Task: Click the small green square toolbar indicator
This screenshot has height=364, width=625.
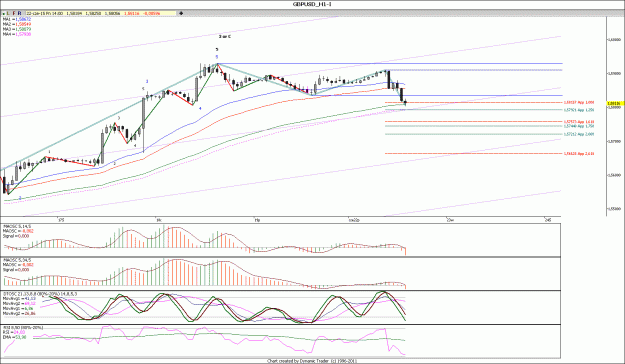Action: (4, 14)
